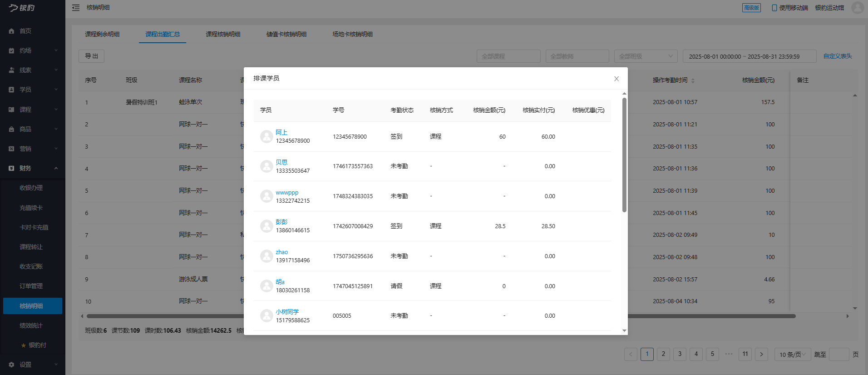Click the settings gear icon in sidebar
The width and height of the screenshot is (868, 375).
pyautogui.click(x=11, y=365)
